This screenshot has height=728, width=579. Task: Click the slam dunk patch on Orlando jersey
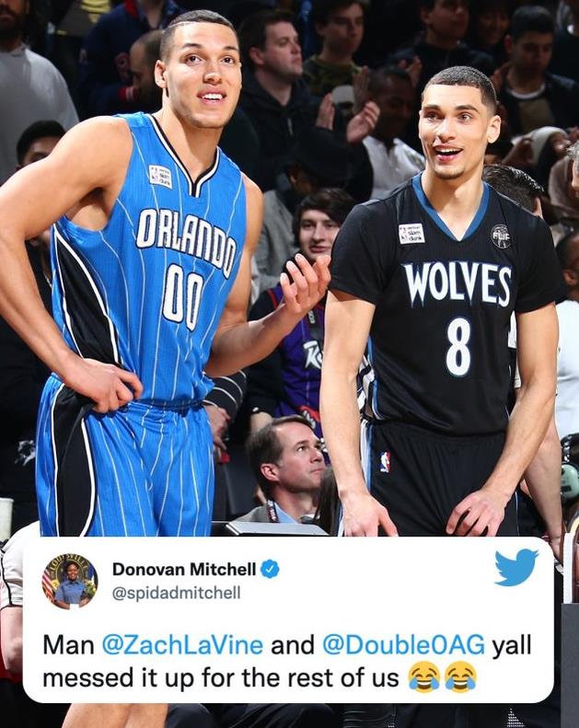[161, 177]
